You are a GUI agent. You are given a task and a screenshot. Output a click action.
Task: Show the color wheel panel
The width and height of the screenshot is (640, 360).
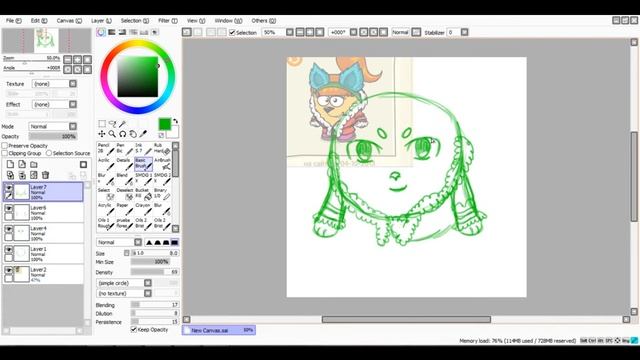coord(101,32)
